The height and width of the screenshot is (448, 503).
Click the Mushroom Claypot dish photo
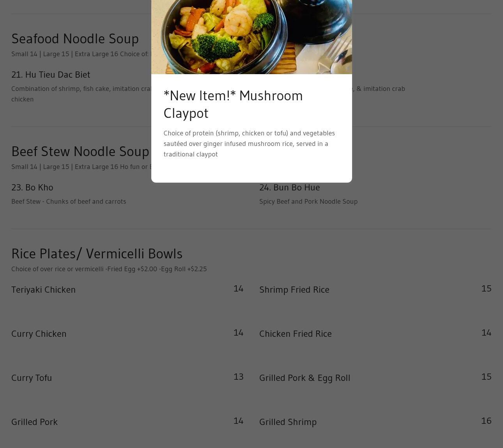click(251, 37)
